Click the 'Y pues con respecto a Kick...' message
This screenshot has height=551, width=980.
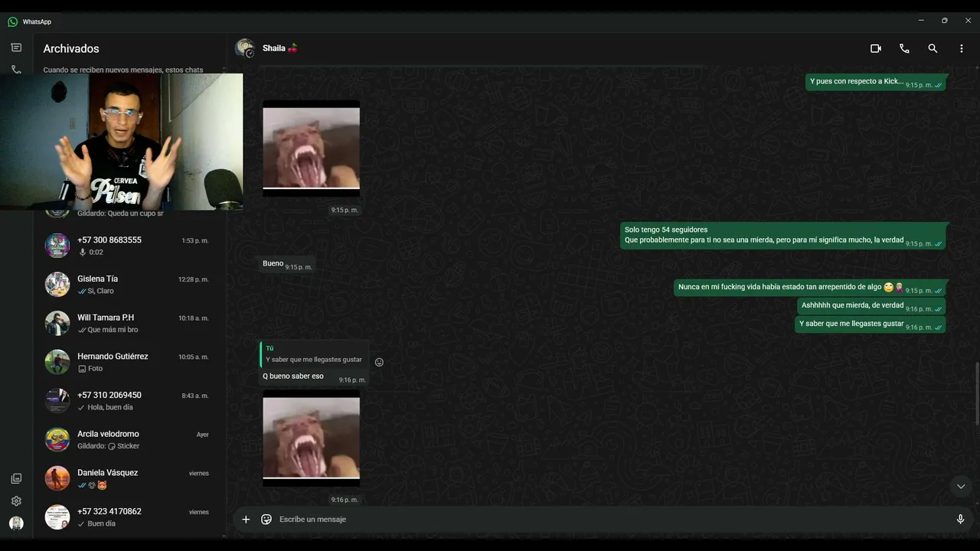click(876, 82)
